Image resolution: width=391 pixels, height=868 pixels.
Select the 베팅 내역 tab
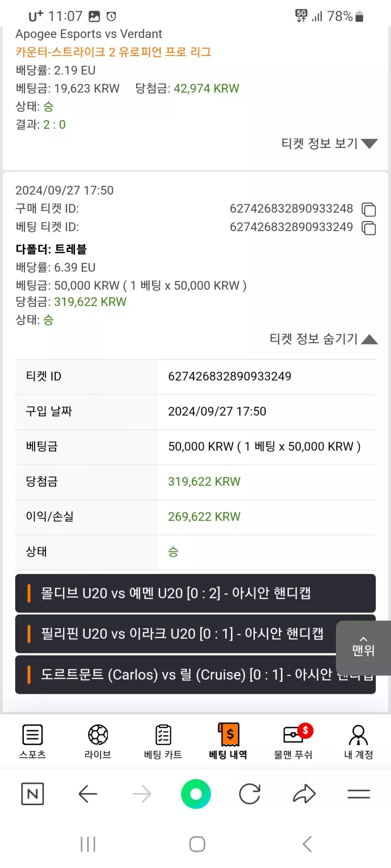click(228, 740)
